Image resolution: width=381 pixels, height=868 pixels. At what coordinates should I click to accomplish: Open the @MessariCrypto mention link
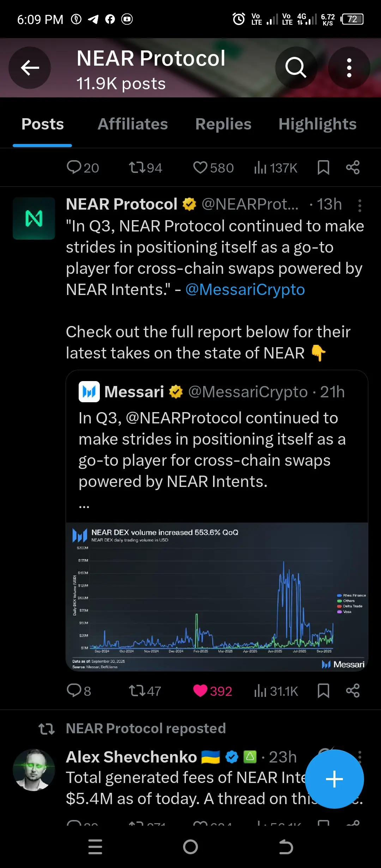[245, 290]
